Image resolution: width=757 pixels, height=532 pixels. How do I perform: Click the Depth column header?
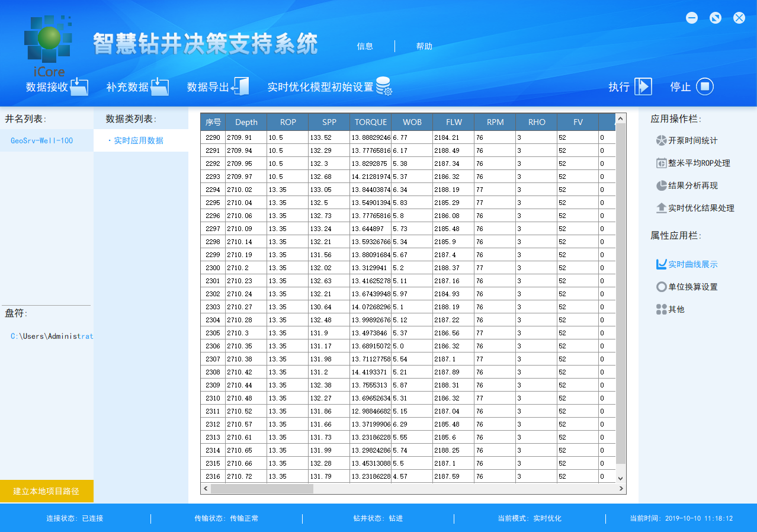point(246,122)
